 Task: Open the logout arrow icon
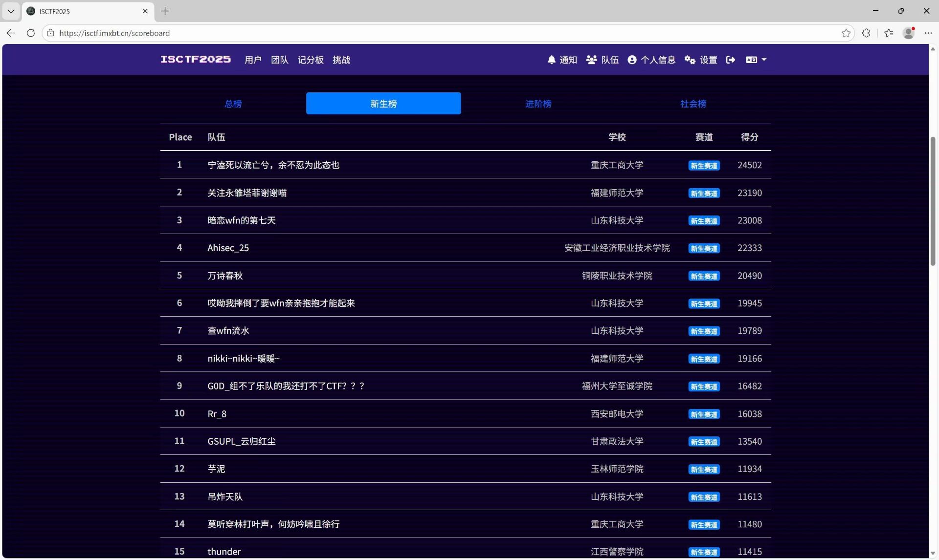(x=731, y=60)
